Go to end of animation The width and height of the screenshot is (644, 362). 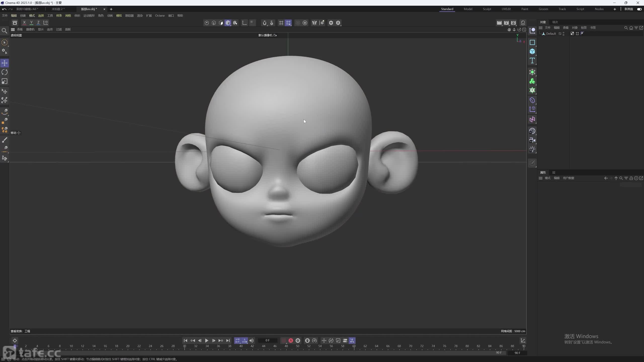(228, 340)
